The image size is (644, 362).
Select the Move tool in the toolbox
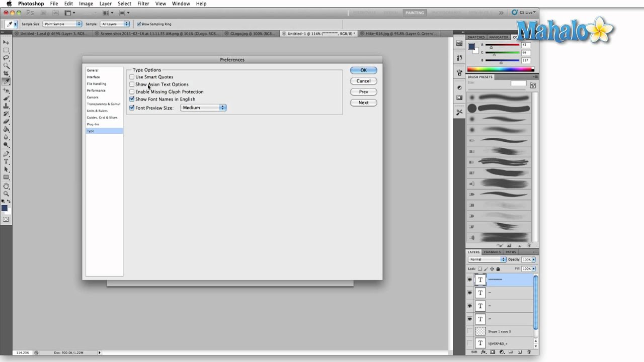click(x=7, y=42)
